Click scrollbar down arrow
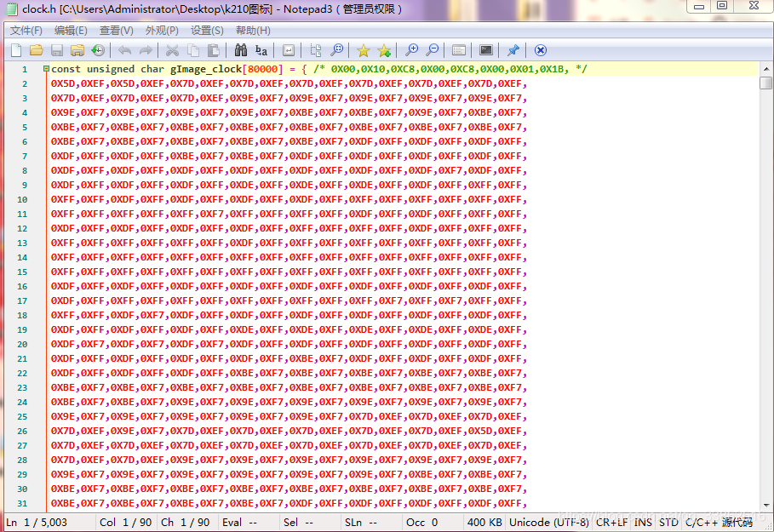 tap(766, 506)
